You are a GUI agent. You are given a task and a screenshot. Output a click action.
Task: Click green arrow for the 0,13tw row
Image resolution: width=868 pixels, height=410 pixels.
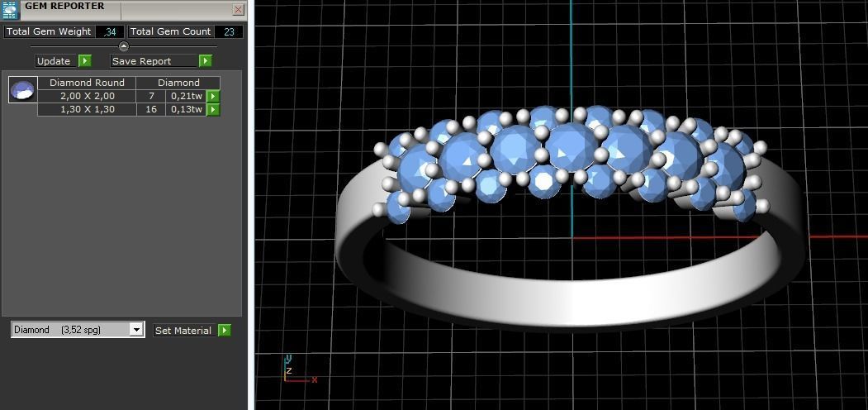point(212,110)
